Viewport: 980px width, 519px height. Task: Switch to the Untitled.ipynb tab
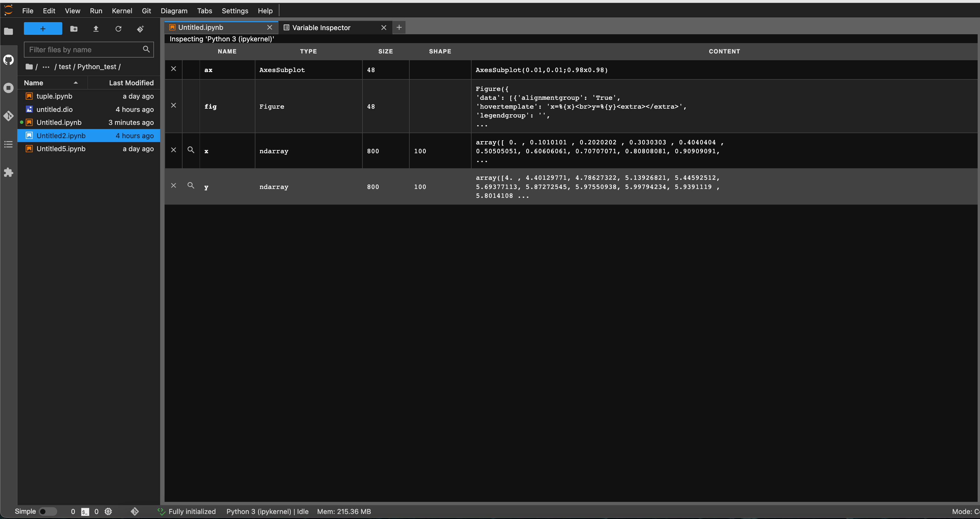point(201,27)
